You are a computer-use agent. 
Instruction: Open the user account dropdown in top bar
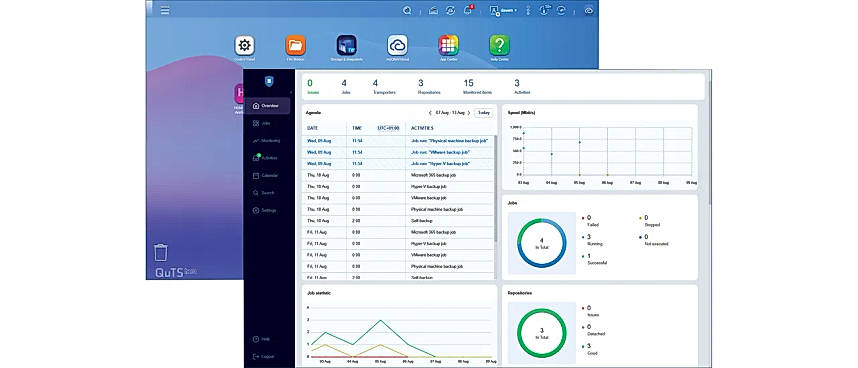pos(503,10)
